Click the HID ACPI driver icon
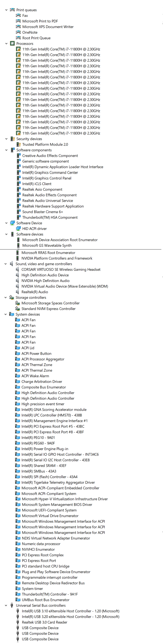 click(18, 228)
